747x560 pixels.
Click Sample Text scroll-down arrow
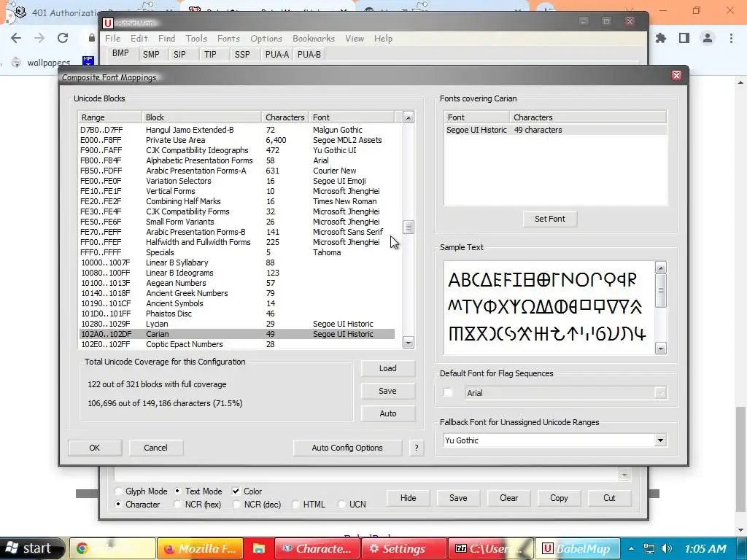660,349
